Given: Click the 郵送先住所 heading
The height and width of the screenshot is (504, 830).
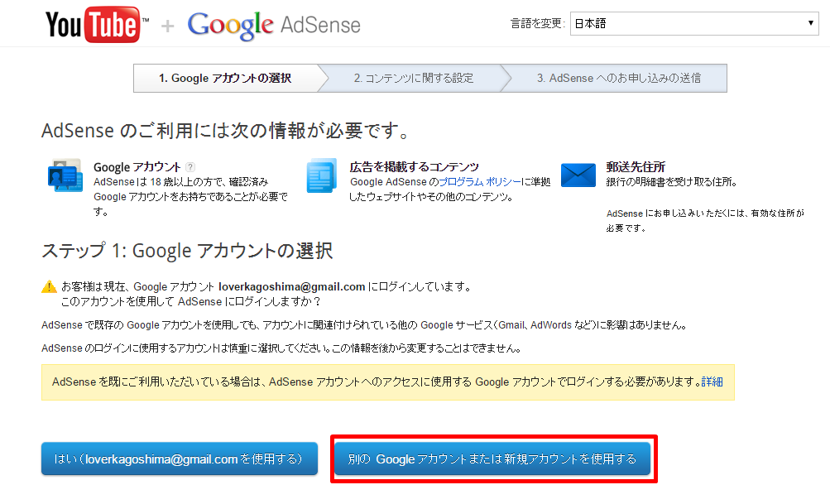Looking at the screenshot, I should pyautogui.click(x=636, y=167).
